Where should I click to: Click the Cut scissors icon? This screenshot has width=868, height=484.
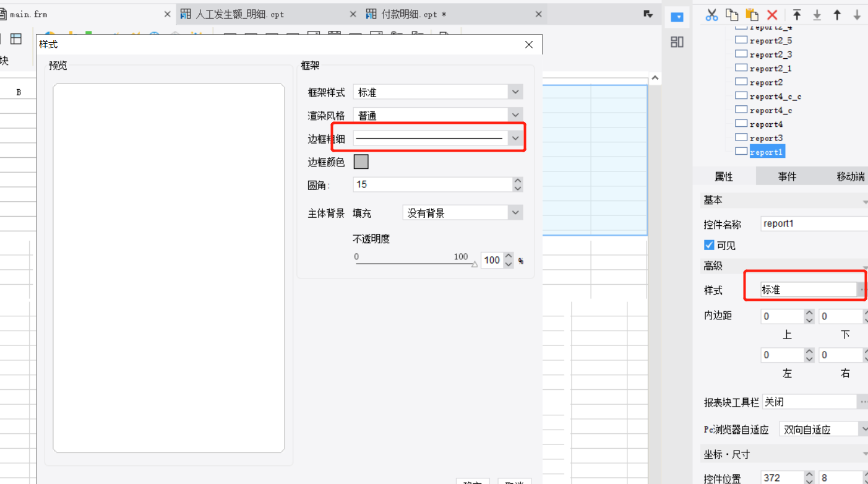click(711, 15)
